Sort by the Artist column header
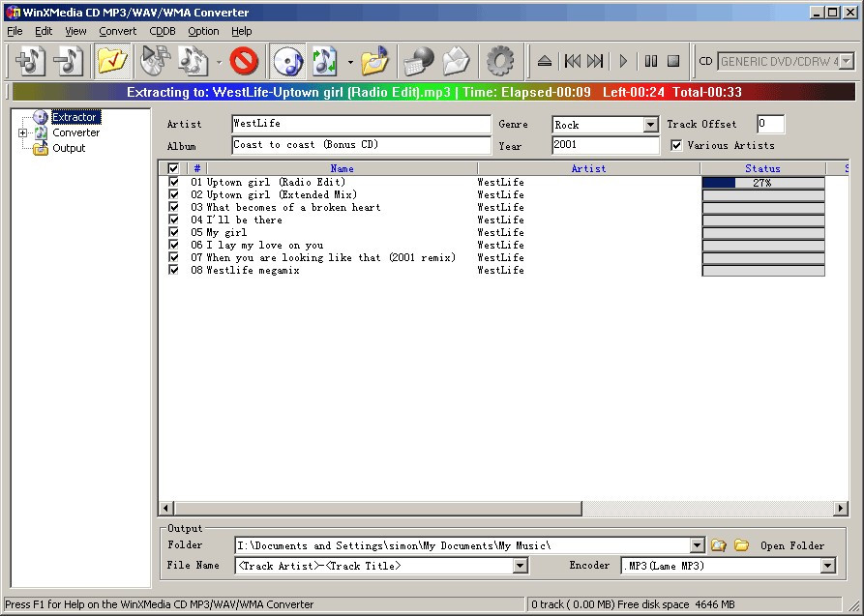 [588, 168]
